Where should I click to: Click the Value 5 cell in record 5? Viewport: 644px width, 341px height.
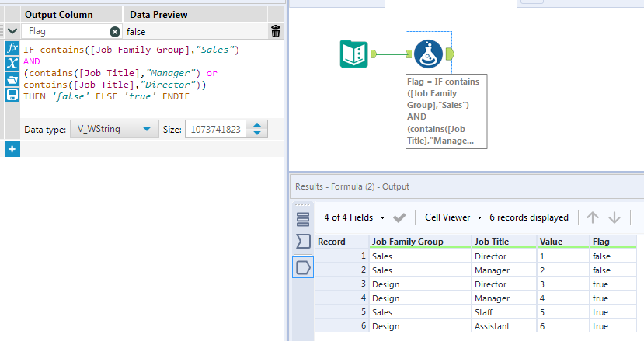[x=563, y=312]
